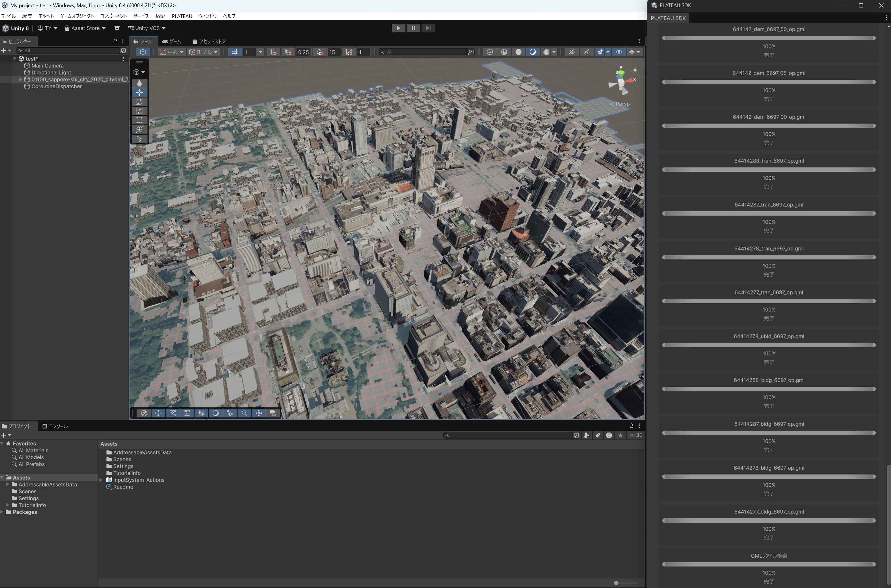Open the 中心 pivot dropdown
Image resolution: width=891 pixels, height=588 pixels.
pos(172,52)
